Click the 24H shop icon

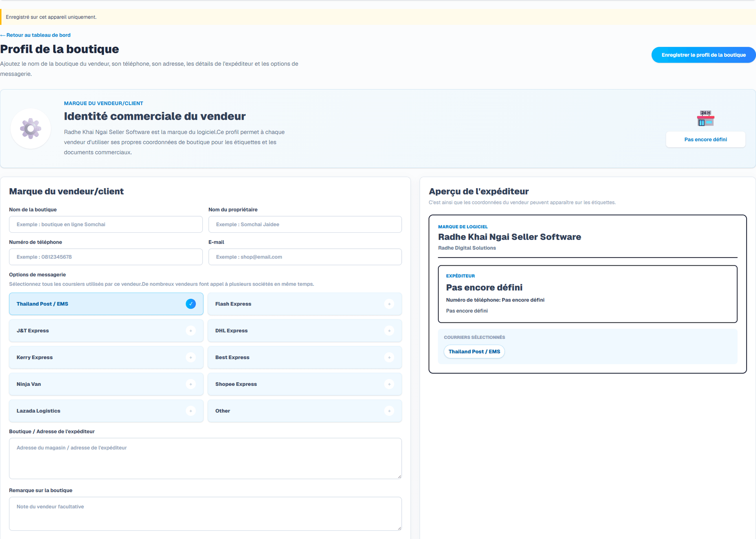click(706, 118)
